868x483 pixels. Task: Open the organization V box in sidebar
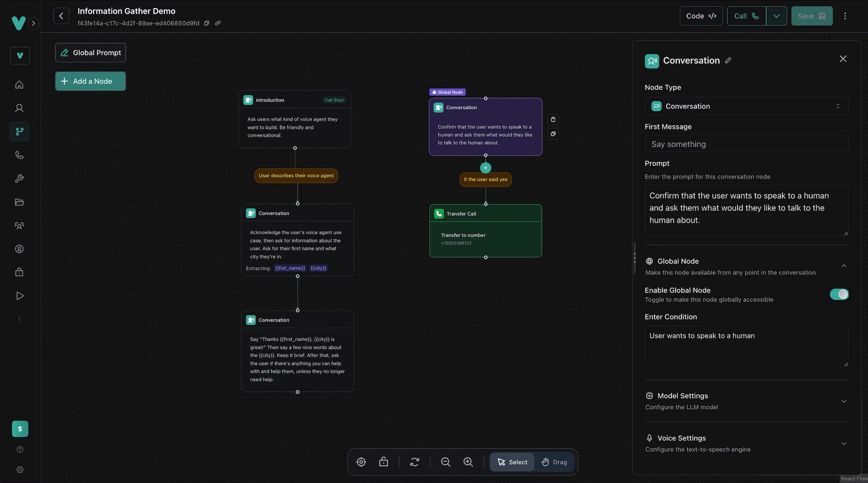point(20,56)
